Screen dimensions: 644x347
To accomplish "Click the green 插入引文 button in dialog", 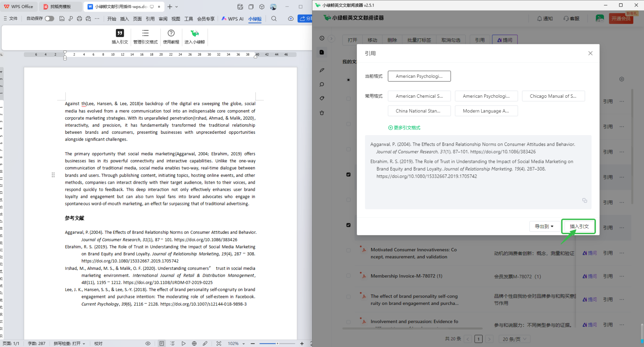I will pos(579,226).
